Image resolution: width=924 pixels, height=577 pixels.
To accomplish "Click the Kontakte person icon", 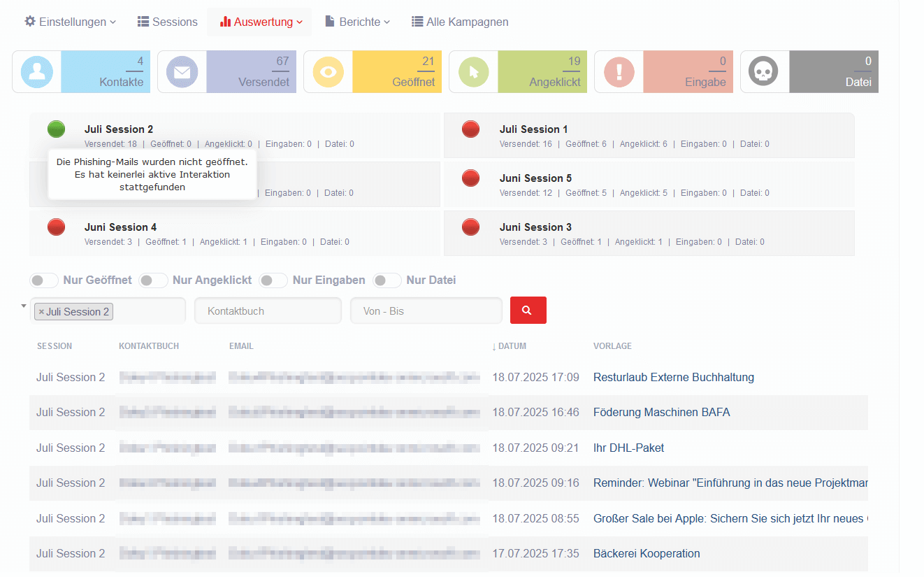I will [x=37, y=71].
